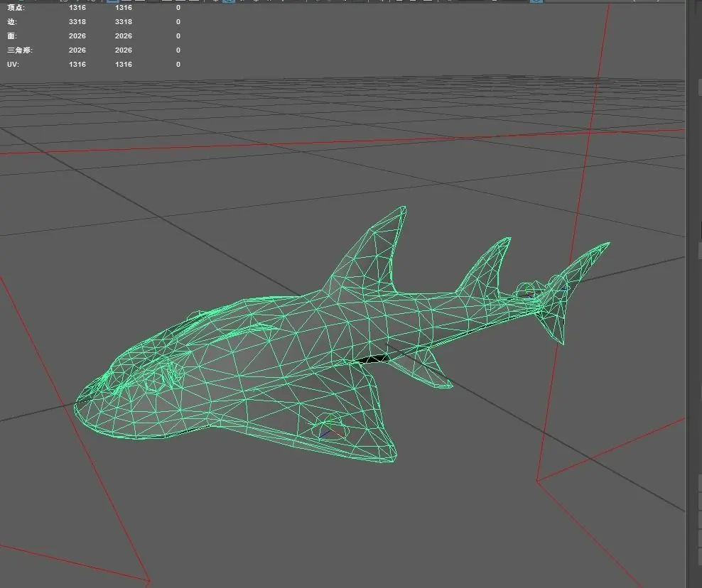Click the 边 label in the poly count HUD
The width and height of the screenshot is (702, 588).
coord(12,21)
